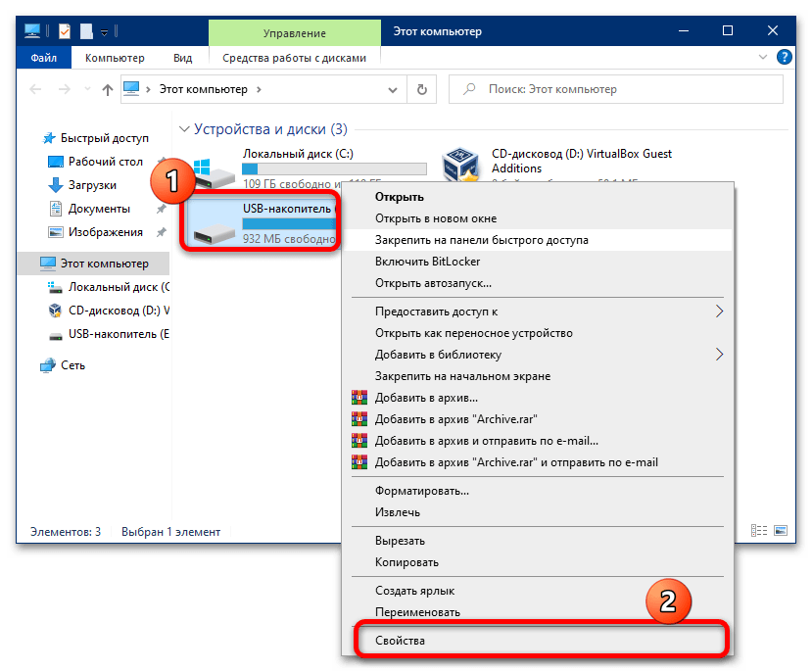Screen dimensions: 812x672
Task: Click the help question mark icon
Action: [x=787, y=58]
